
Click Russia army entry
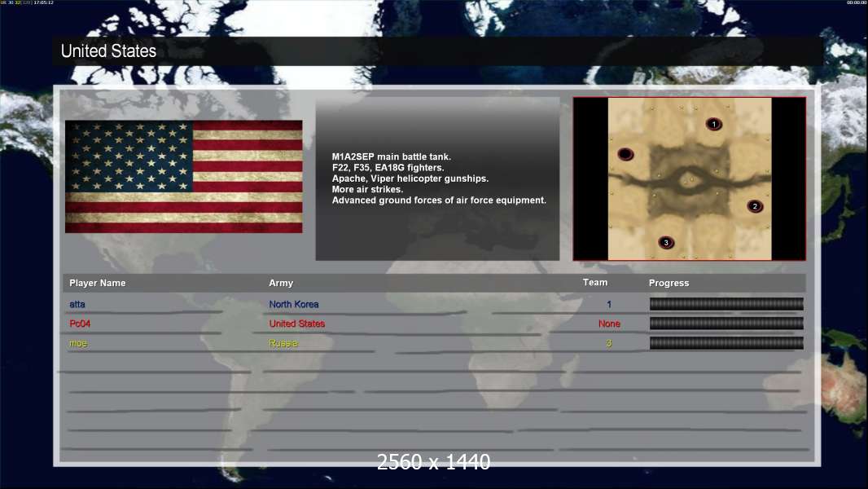(x=283, y=343)
